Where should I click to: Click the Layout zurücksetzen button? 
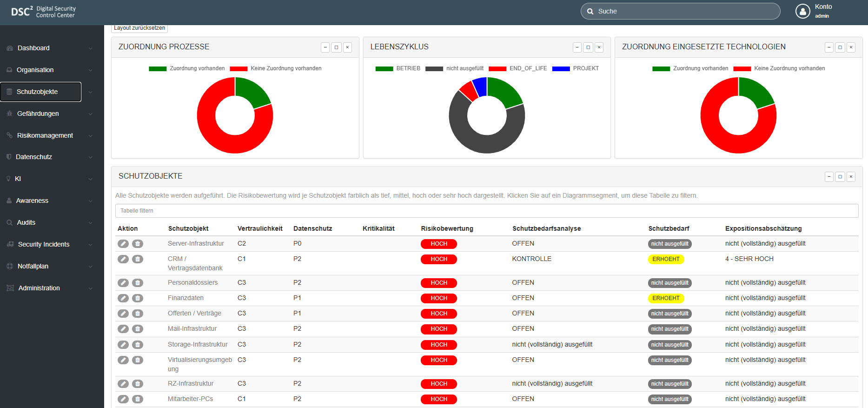tap(139, 28)
